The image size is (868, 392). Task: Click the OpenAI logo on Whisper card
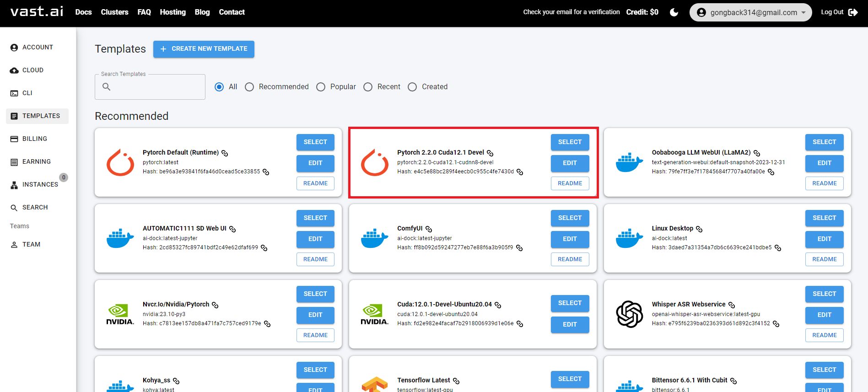630,314
